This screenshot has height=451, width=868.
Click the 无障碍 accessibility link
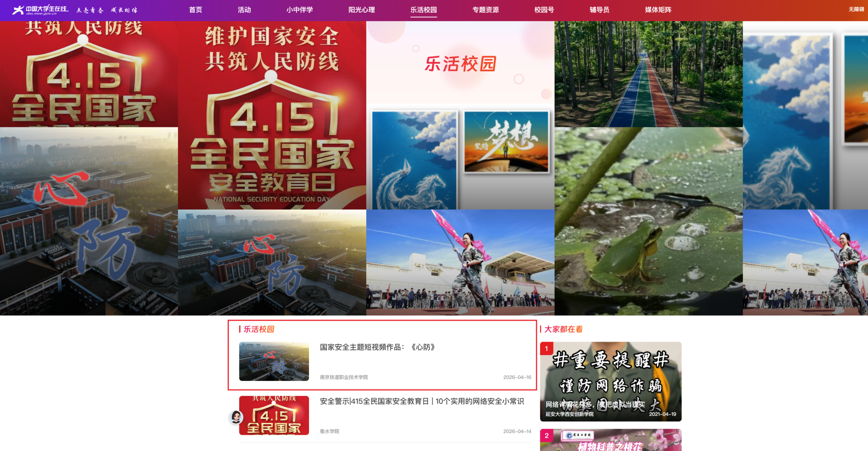click(856, 9)
